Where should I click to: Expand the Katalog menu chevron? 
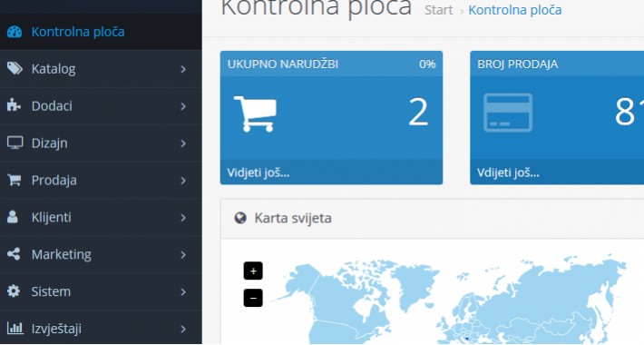[183, 70]
